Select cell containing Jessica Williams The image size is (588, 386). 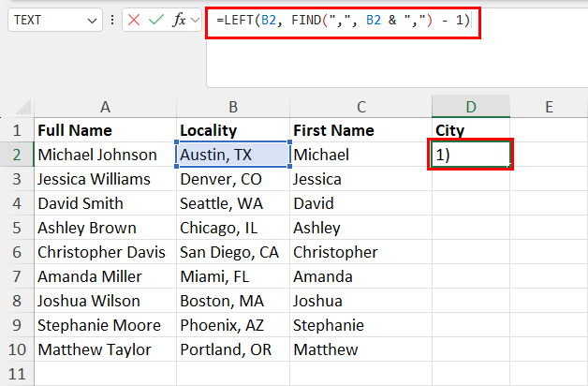pos(106,179)
